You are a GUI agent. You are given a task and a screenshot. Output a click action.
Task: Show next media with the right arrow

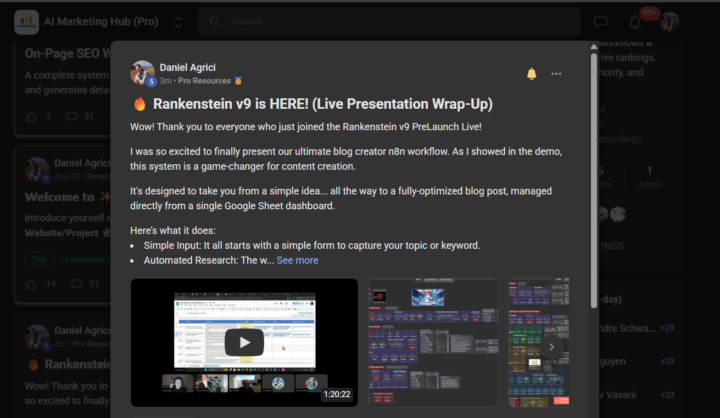coord(551,347)
